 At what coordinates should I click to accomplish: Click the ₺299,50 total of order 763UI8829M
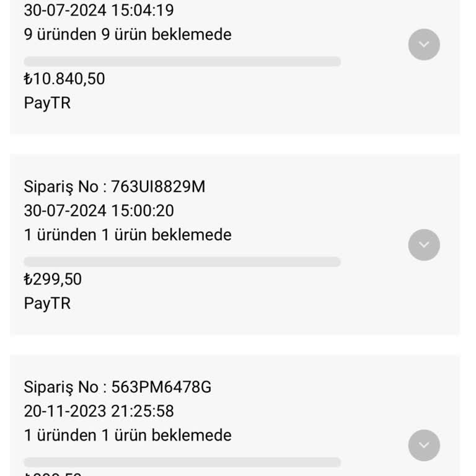tap(53, 279)
